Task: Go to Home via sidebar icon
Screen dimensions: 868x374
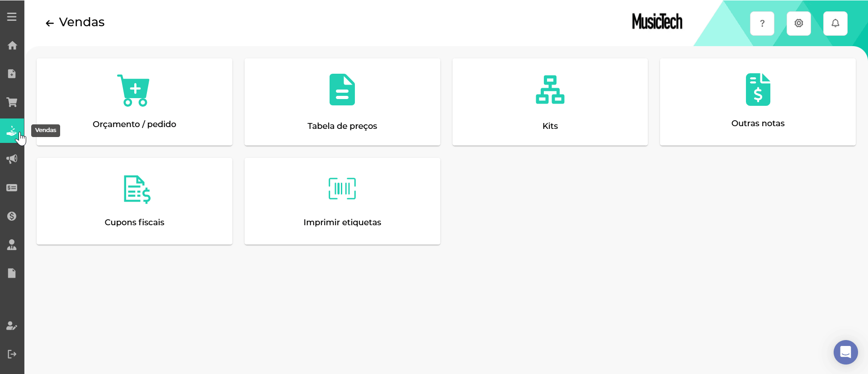Action: coord(12,45)
